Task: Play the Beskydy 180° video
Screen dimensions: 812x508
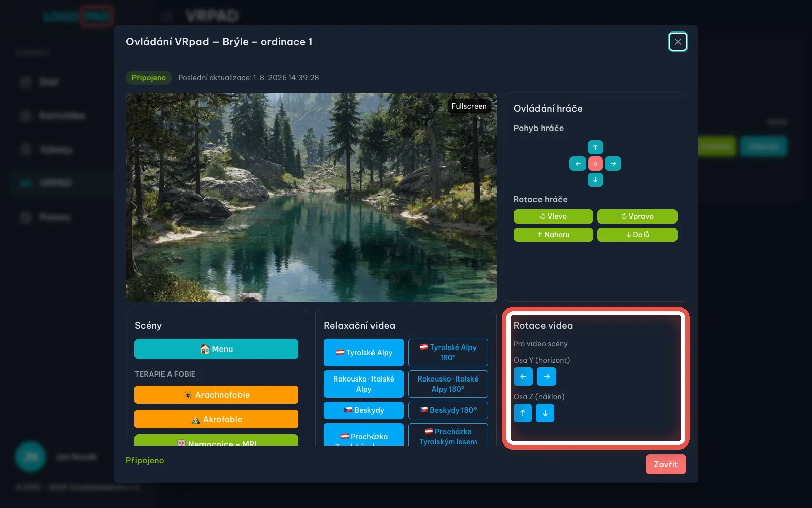Action: pyautogui.click(x=448, y=410)
